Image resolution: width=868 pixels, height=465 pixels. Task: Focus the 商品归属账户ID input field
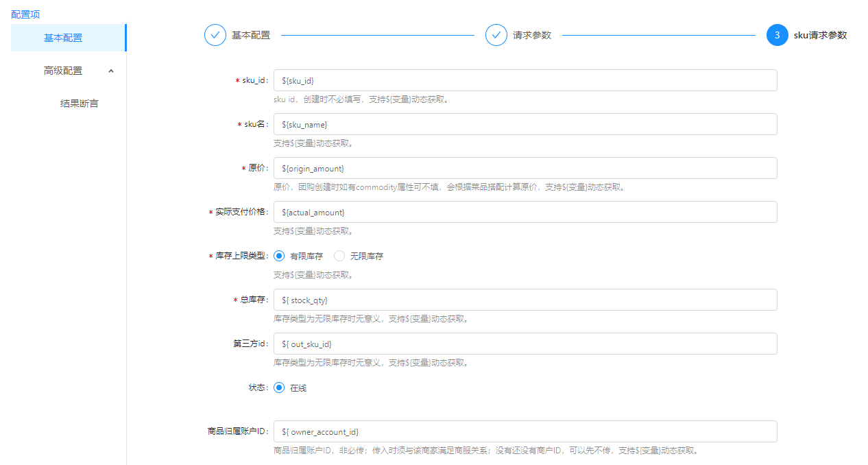click(525, 431)
